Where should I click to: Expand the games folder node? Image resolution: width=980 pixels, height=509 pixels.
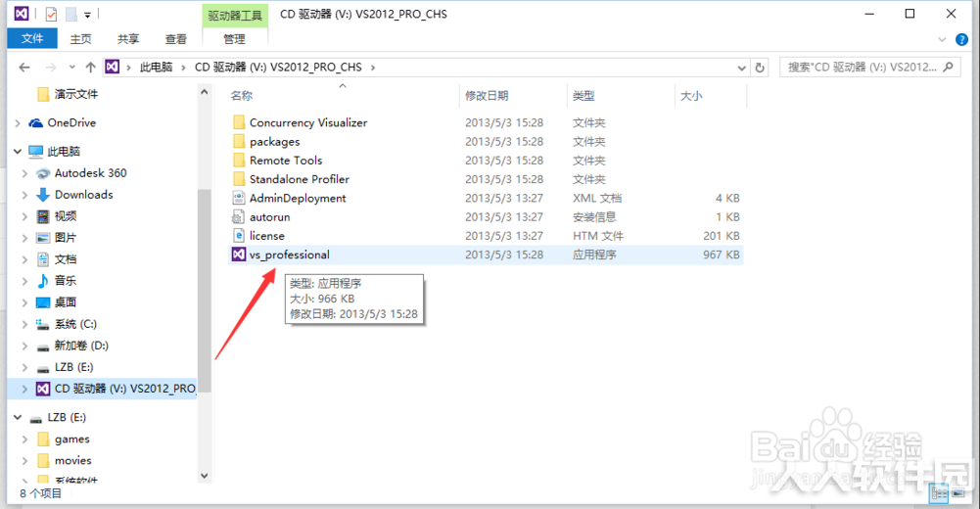[x=24, y=440]
